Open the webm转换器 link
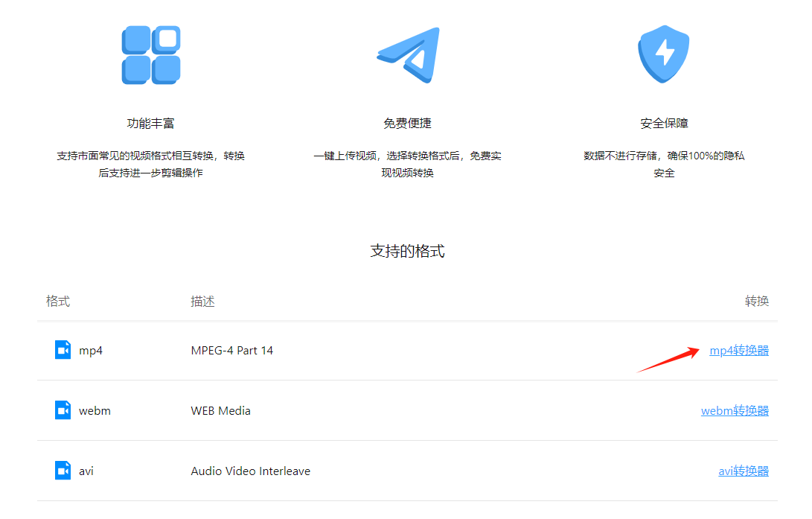 coord(735,411)
